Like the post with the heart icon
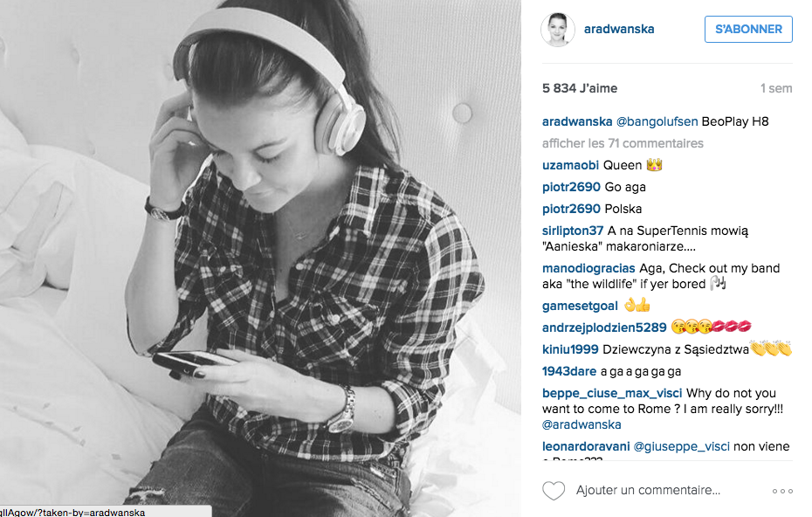This screenshot has height=517, width=812. coord(553,491)
